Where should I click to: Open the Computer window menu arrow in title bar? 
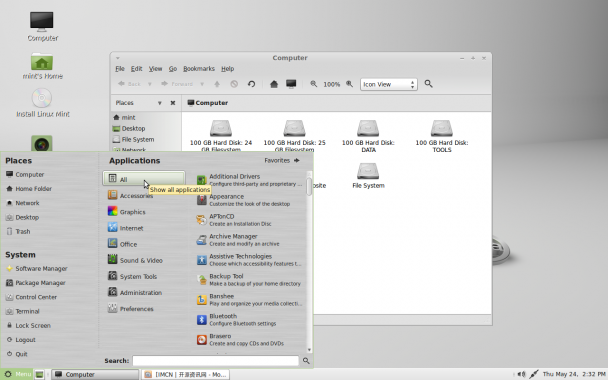[117, 58]
